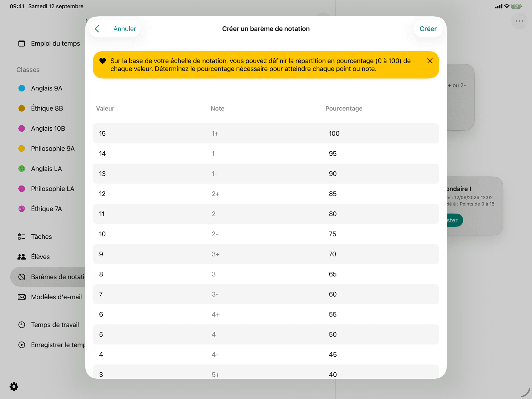Screen dimensions: 532x399
Task: Open the Philosophie LA class
Action: [x=53, y=189]
